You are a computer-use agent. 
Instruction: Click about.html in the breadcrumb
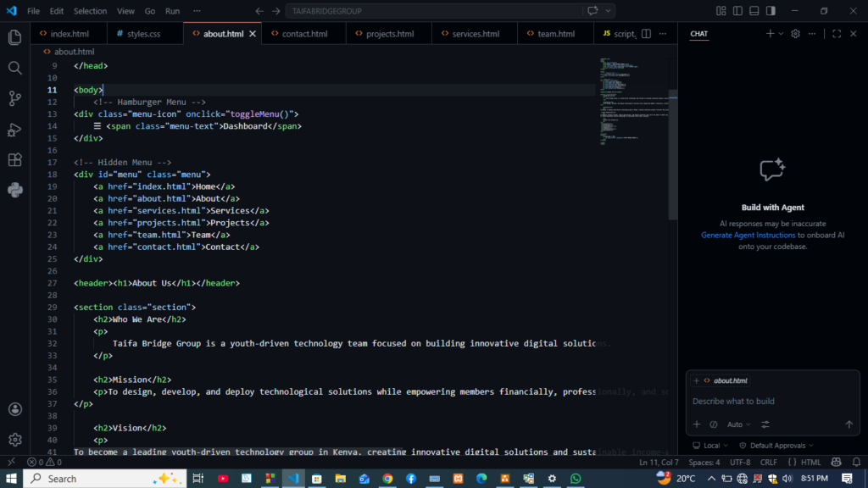74,52
